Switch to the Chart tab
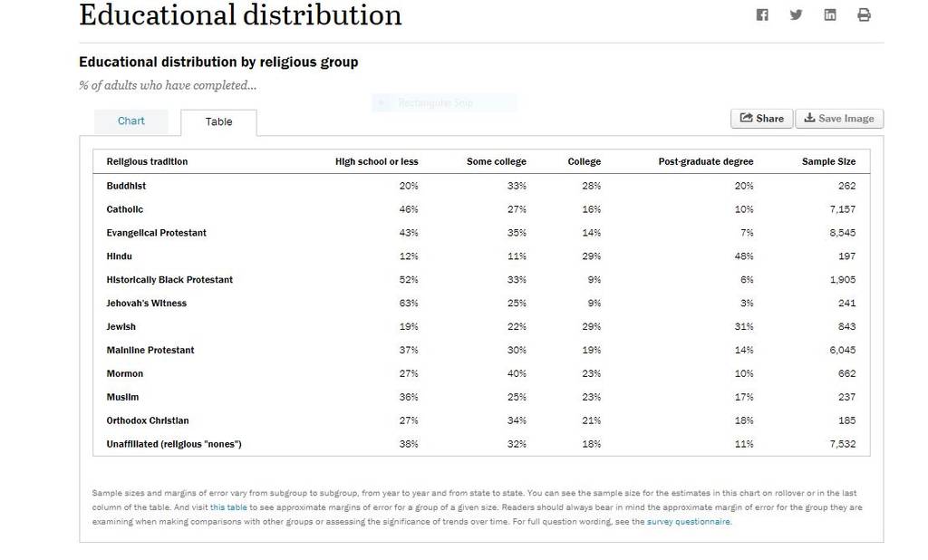 (x=130, y=121)
